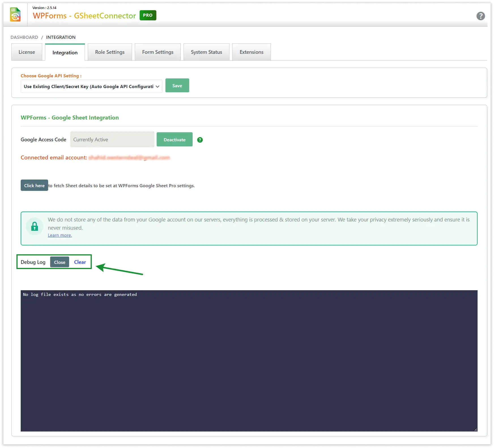The width and height of the screenshot is (494, 448).
Task: Click the PRO badge next to the title
Action: (x=148, y=15)
